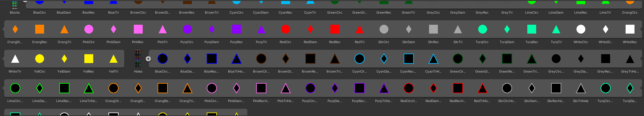Pick the solid pink diamond sprite
Image resolution: width=644 pixels, height=116 pixels.
tap(114, 29)
